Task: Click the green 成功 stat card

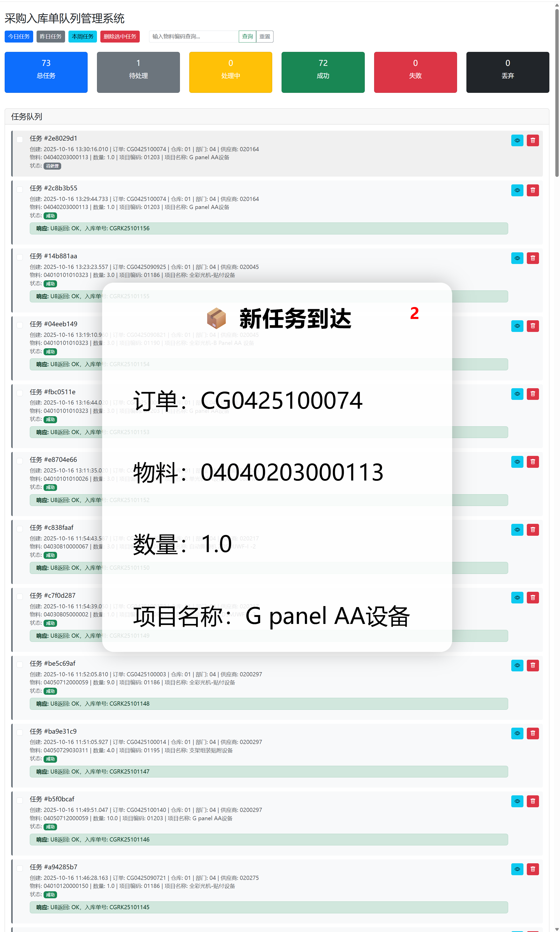Action: (323, 72)
